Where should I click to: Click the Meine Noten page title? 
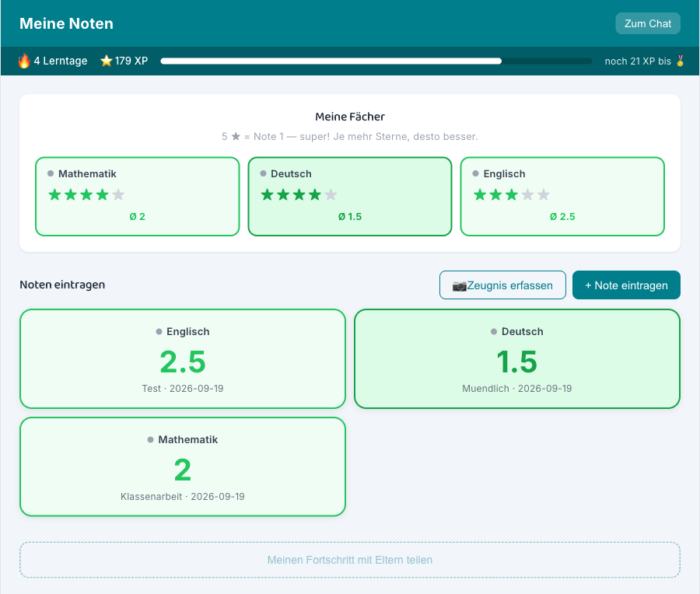(67, 23)
